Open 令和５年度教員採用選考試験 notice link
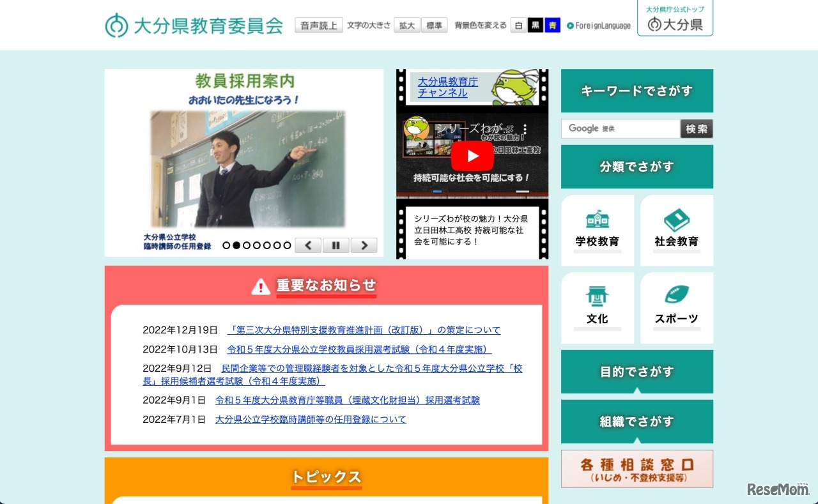 (x=360, y=349)
